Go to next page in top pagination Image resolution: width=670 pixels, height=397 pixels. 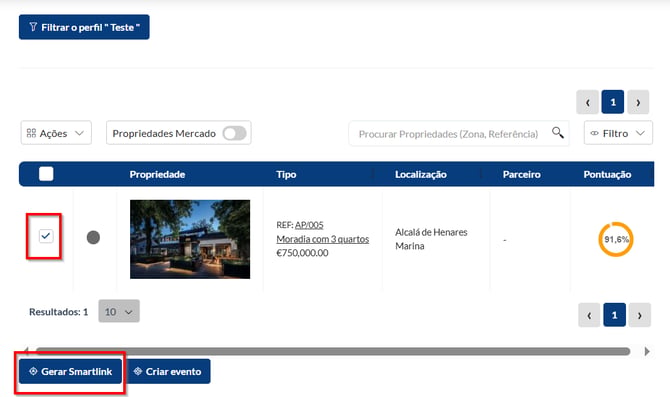point(638,102)
